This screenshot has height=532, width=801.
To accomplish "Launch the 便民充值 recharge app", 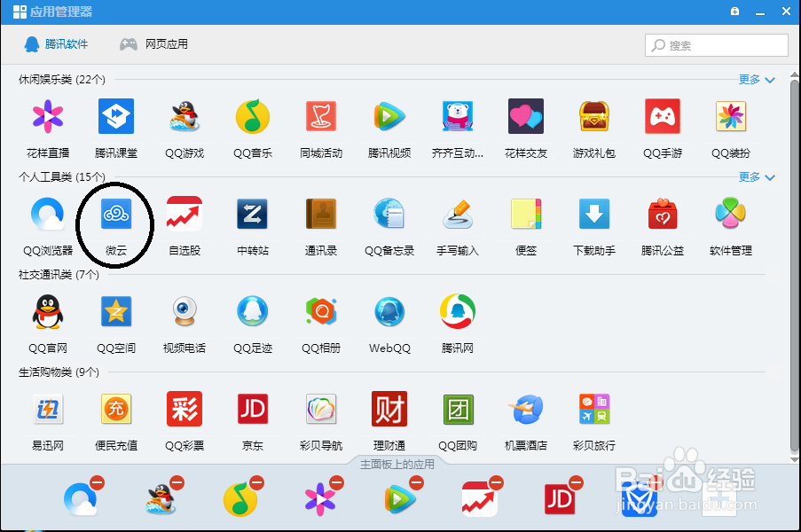I will coord(116,409).
